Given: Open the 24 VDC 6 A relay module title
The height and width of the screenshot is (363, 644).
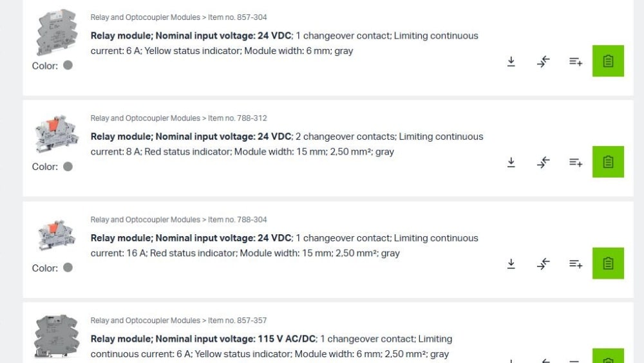Looking at the screenshot, I should (284, 43).
